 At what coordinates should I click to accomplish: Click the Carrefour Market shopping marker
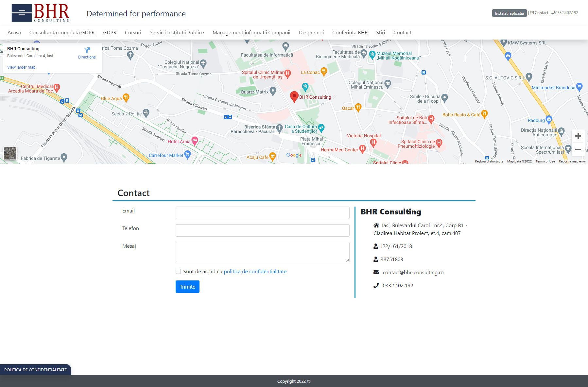[x=187, y=155]
